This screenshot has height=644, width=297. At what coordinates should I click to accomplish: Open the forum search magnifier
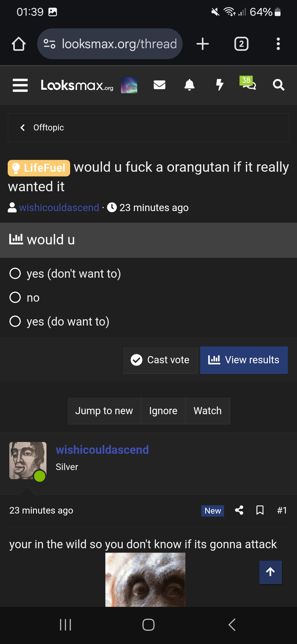(278, 85)
